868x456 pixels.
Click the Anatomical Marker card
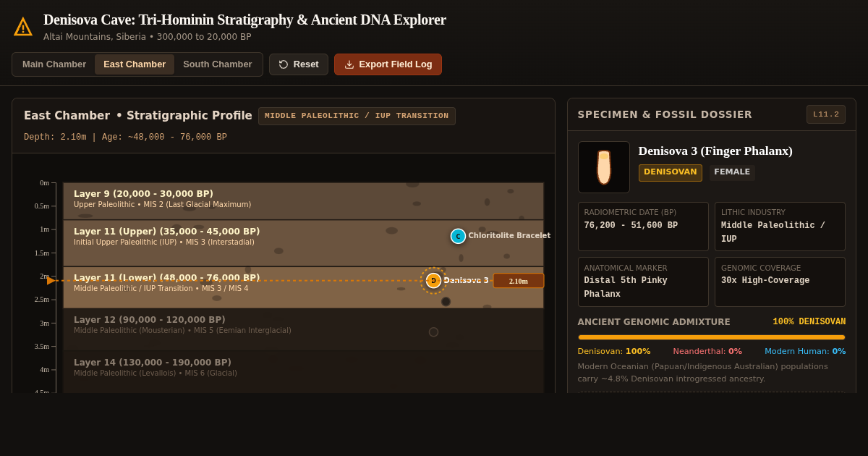point(643,282)
